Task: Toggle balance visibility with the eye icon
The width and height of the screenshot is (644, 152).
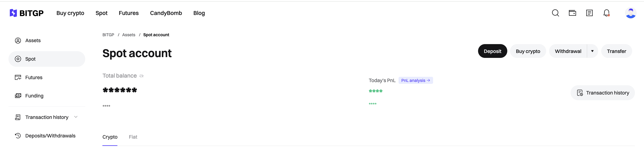Action: click(x=141, y=75)
